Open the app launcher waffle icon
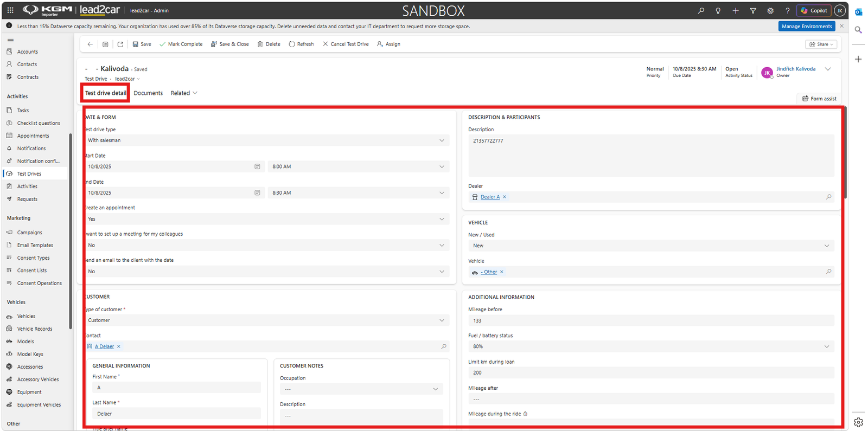Image resolution: width=868 pixels, height=431 pixels. (10, 10)
